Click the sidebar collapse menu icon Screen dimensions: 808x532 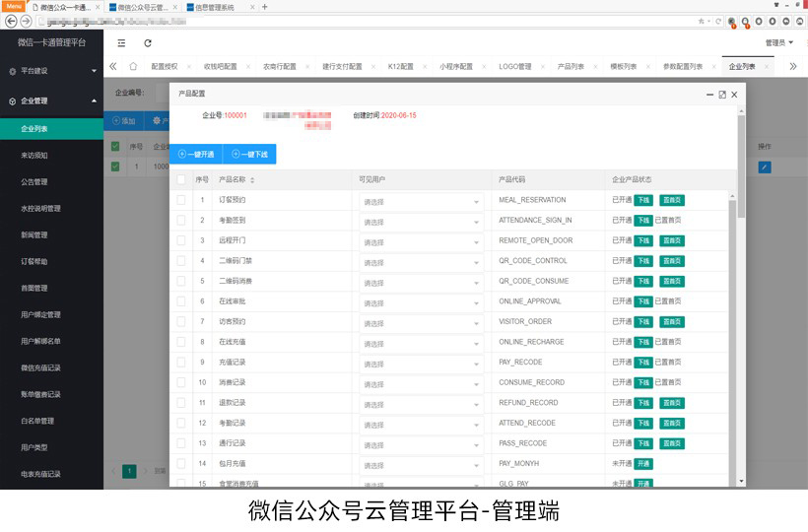(x=121, y=42)
